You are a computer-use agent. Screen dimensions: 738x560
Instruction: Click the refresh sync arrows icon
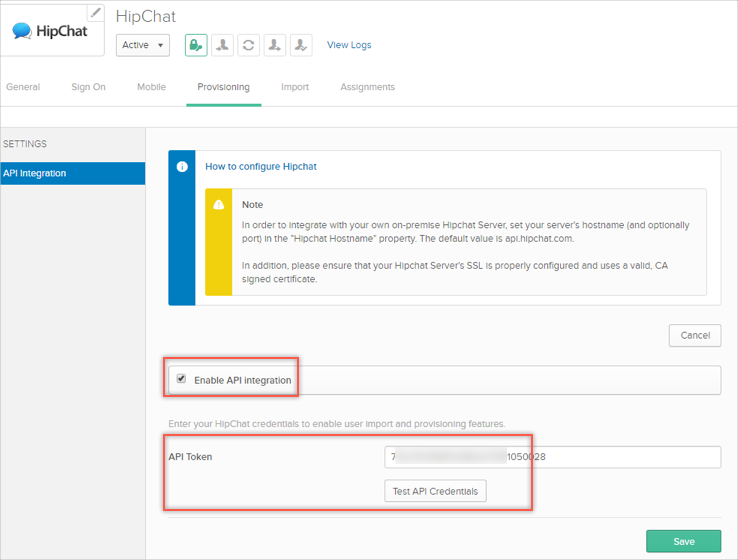248,45
